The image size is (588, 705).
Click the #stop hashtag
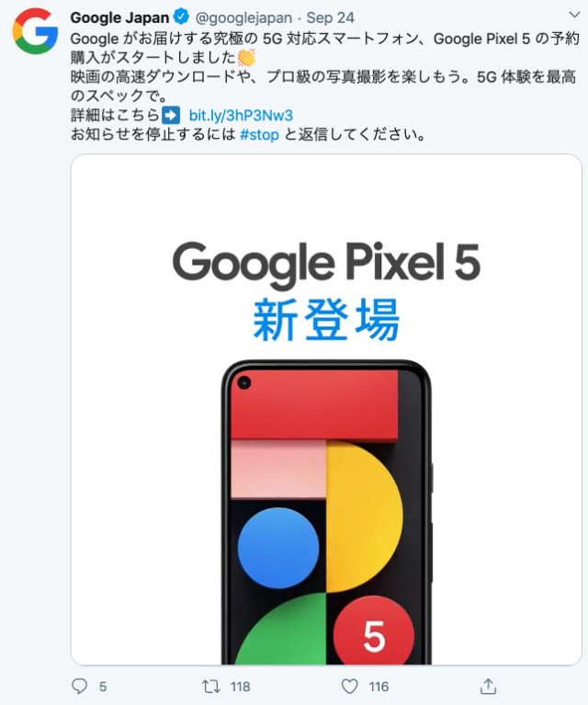point(259,134)
